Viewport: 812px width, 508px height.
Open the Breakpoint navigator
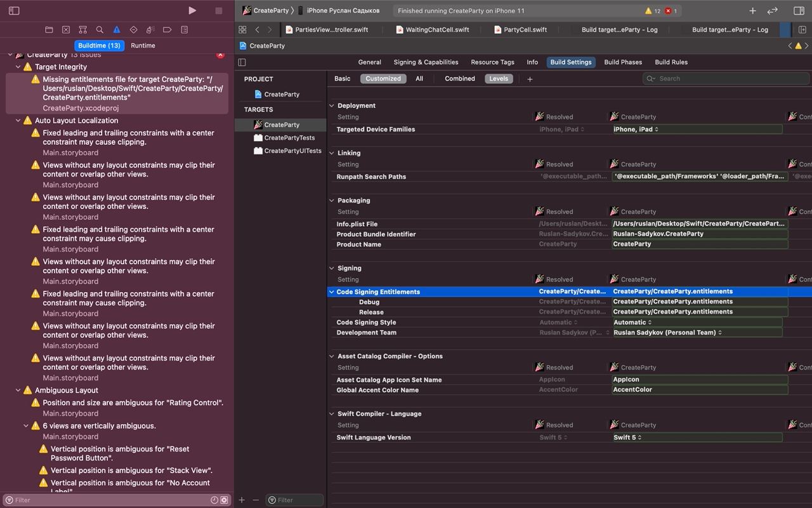[x=167, y=30]
